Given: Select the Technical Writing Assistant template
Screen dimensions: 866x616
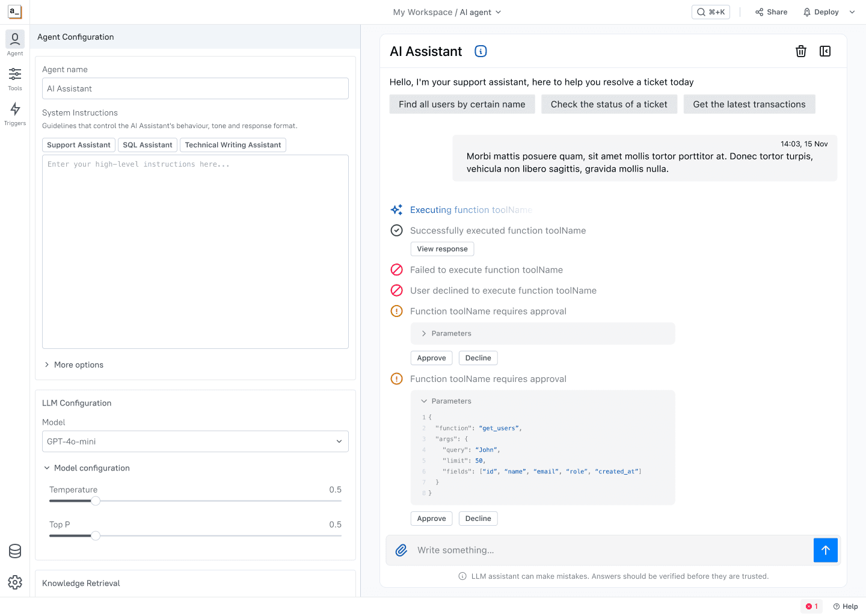Looking at the screenshot, I should point(233,145).
